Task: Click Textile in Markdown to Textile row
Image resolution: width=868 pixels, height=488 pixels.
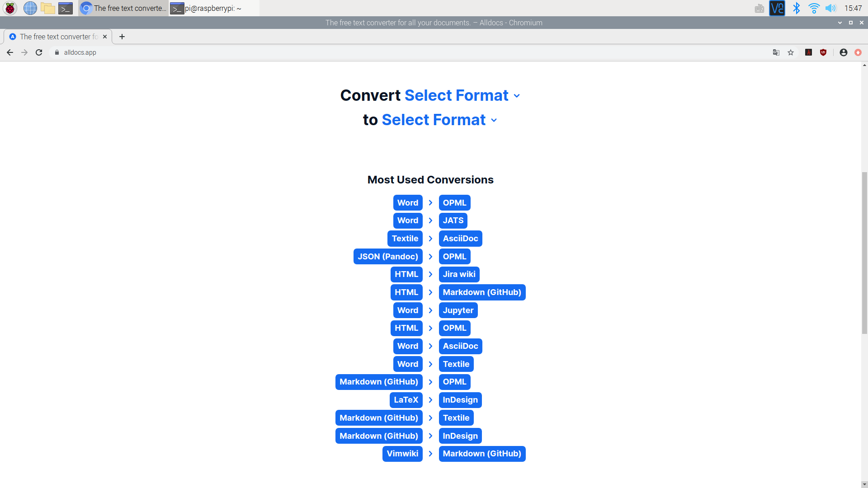Action: (x=456, y=418)
